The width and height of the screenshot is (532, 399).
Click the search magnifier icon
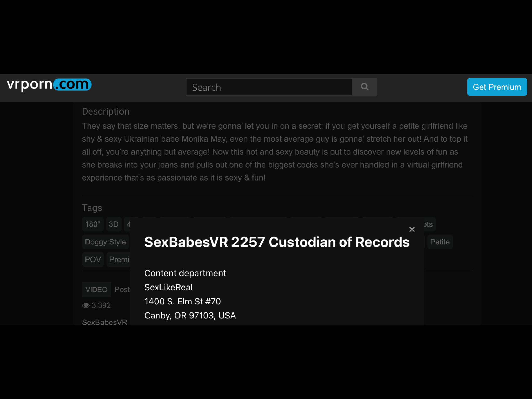[364, 87]
